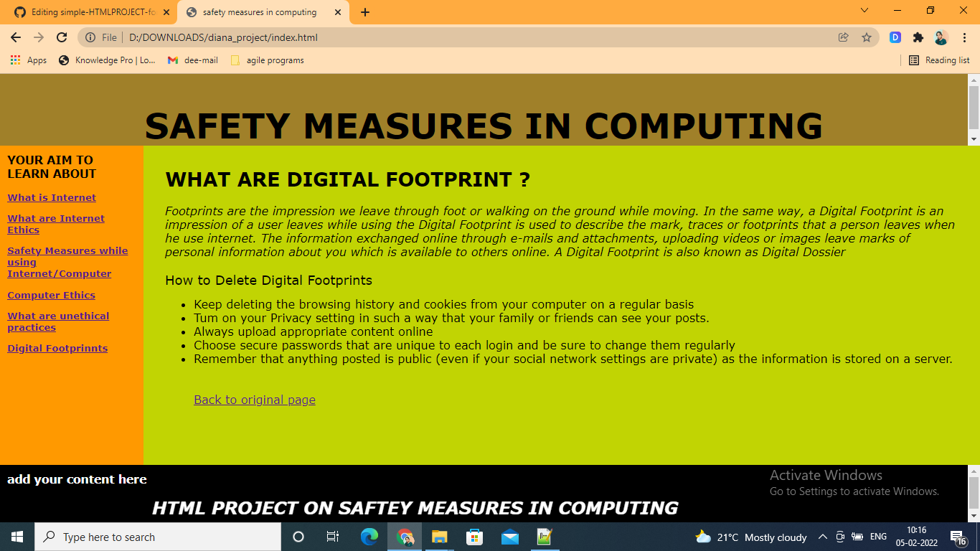The height and width of the screenshot is (551, 980).
Task: Open the Reading list
Action: (x=939, y=60)
